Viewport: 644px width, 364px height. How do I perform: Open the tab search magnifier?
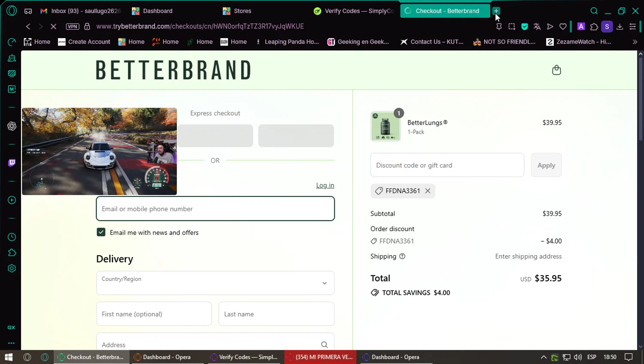pyautogui.click(x=594, y=11)
